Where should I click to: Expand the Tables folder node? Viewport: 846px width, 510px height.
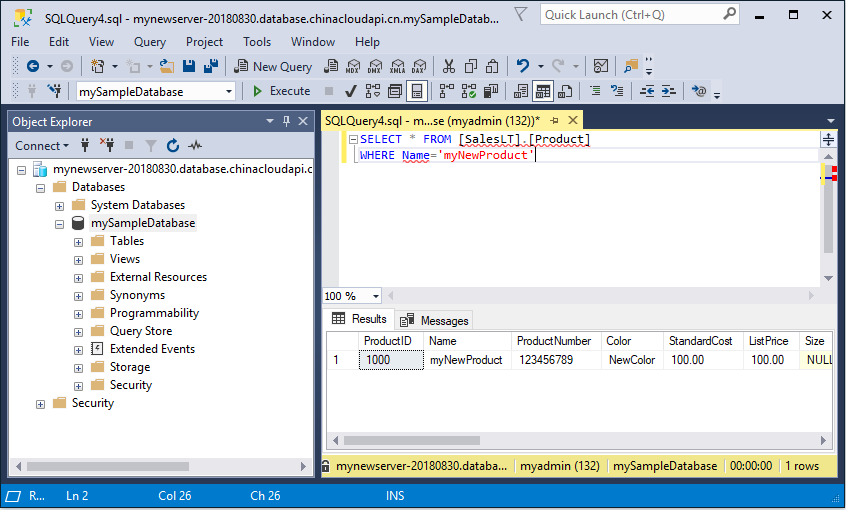click(x=78, y=241)
